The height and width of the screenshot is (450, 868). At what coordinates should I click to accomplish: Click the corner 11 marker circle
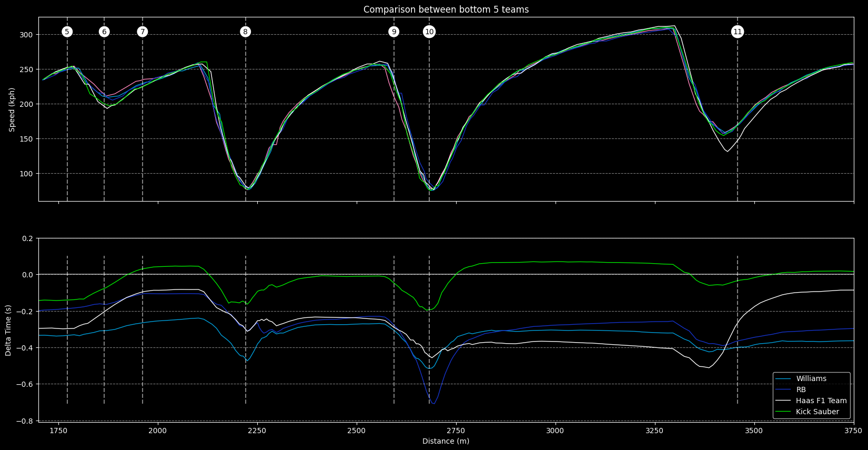pyautogui.click(x=738, y=32)
